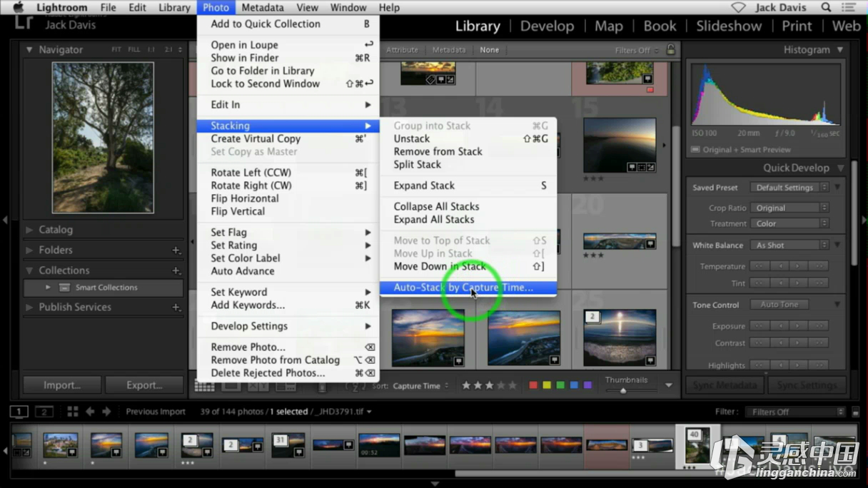Open the menu bar list icon

coord(849,7)
